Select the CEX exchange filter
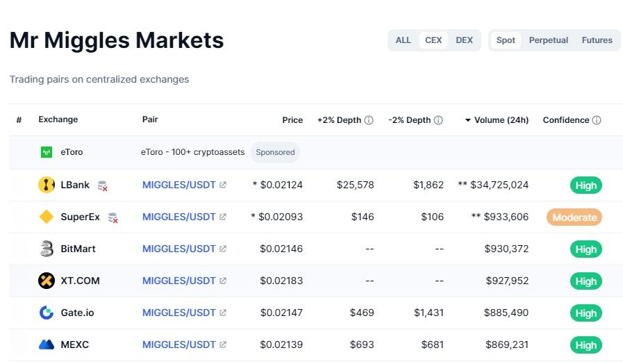The image size is (623, 364). pos(433,40)
